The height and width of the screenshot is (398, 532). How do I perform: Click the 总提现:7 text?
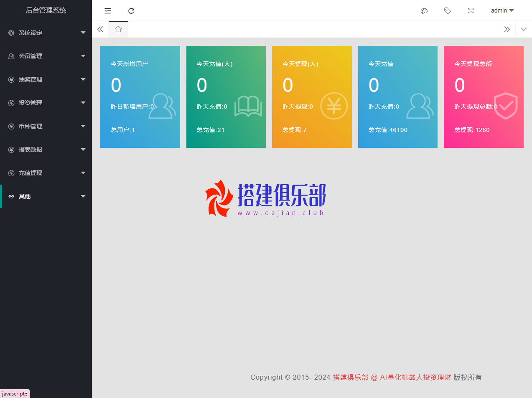coord(295,130)
